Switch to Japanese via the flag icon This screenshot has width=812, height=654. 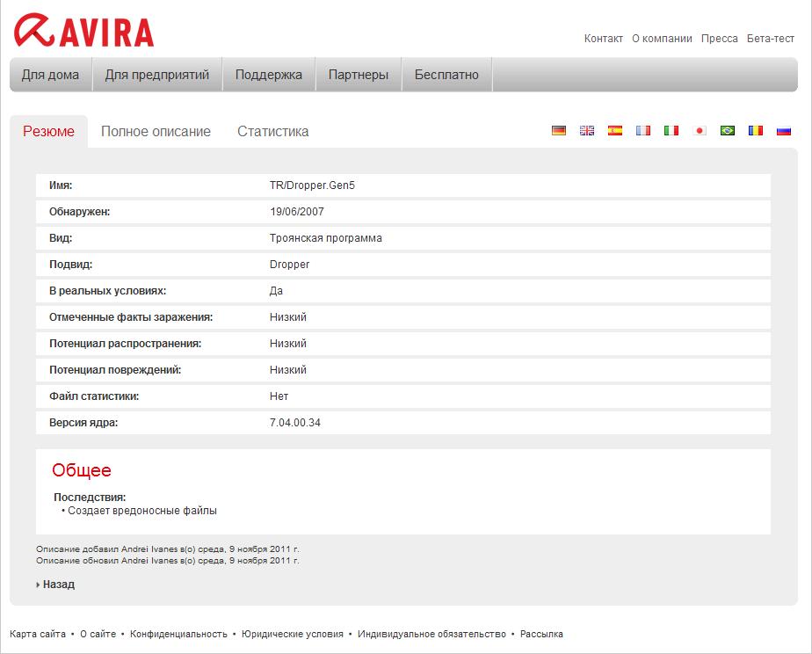click(x=700, y=131)
